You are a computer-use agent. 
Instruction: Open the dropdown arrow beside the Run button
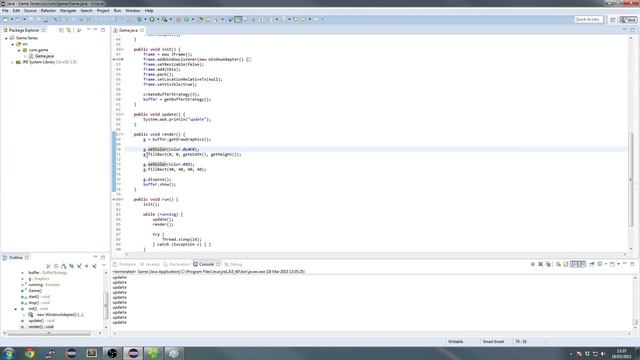(158, 20)
